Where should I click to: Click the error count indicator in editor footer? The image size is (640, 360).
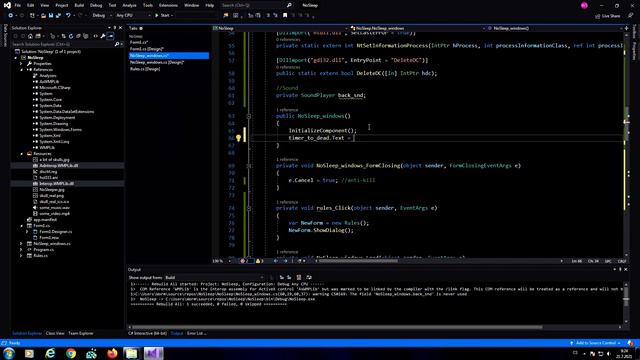tap(244, 261)
